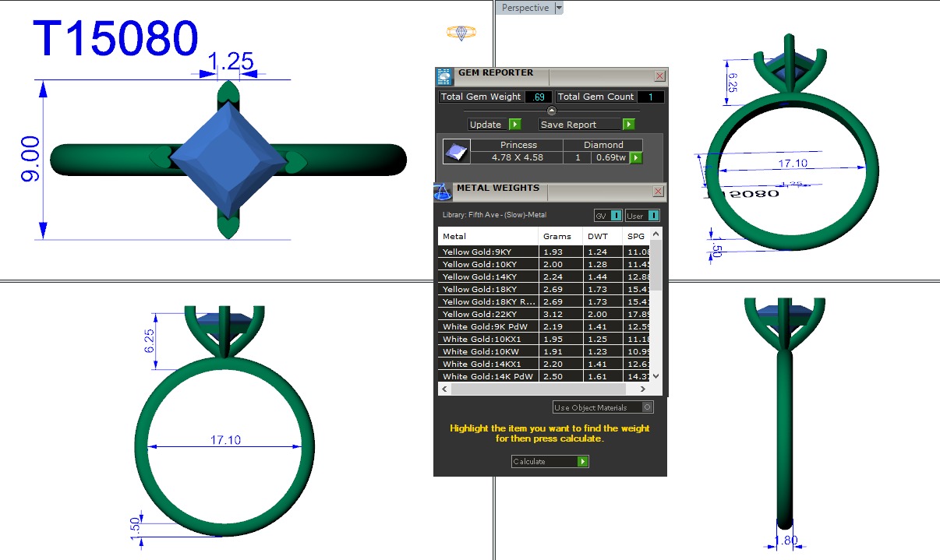The image size is (940, 560).
Task: Click the Princess gem thumbnail icon
Action: click(456, 151)
